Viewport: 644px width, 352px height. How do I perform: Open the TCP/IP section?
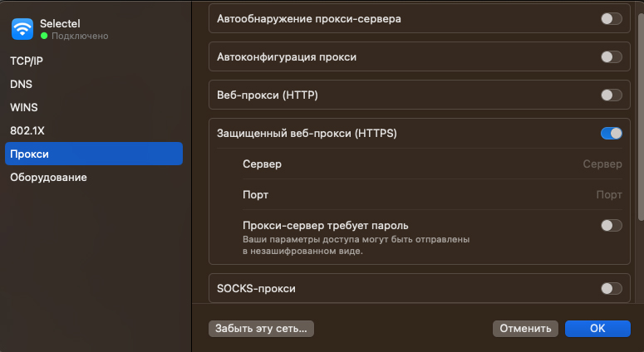[94, 61]
